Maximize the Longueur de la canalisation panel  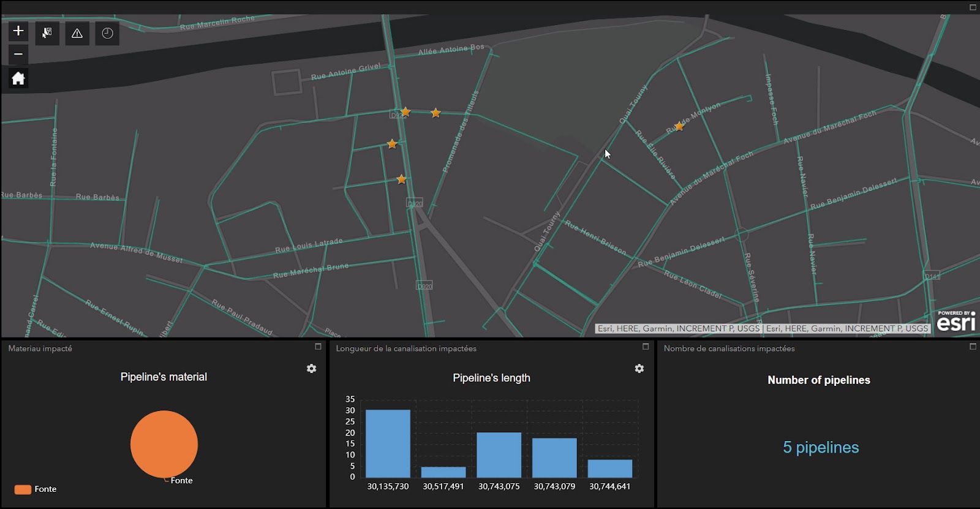point(646,347)
